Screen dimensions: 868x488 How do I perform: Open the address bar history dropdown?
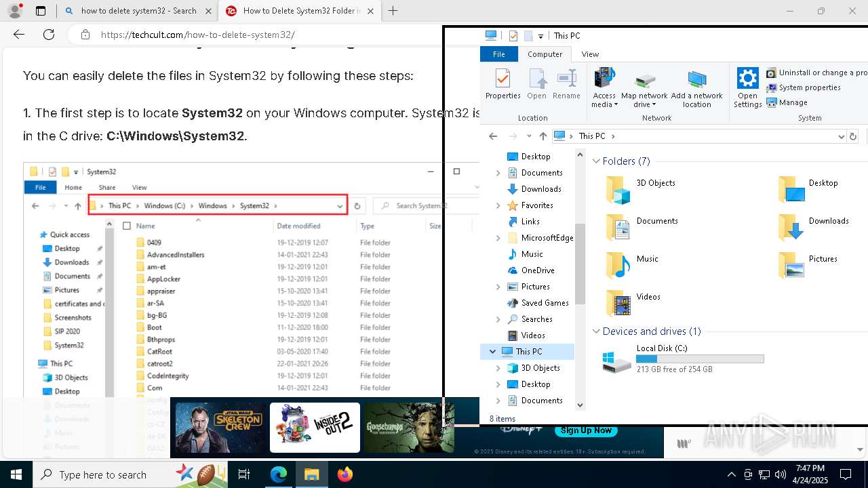point(842,136)
